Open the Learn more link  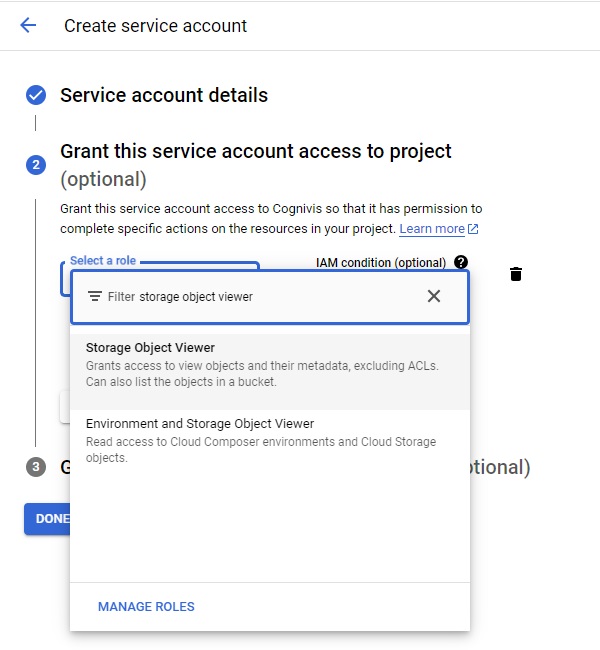coord(432,229)
